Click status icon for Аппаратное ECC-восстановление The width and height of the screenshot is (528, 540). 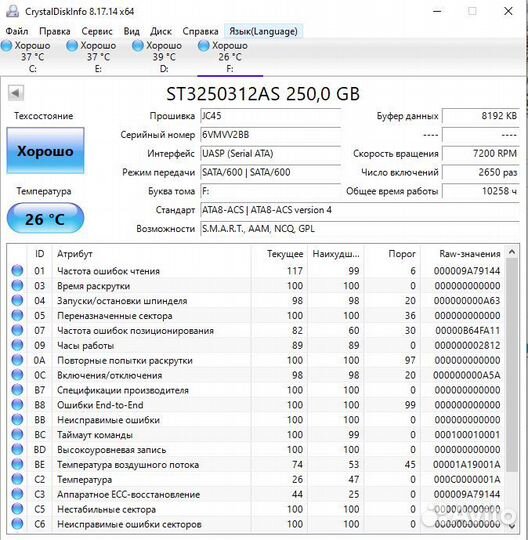(17, 494)
